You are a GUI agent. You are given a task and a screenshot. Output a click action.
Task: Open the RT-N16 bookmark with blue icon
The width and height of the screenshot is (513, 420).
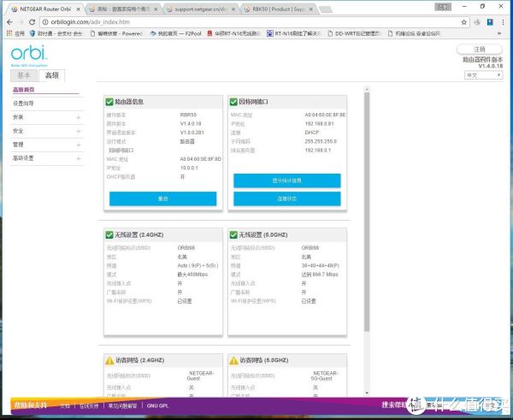tap(292, 33)
